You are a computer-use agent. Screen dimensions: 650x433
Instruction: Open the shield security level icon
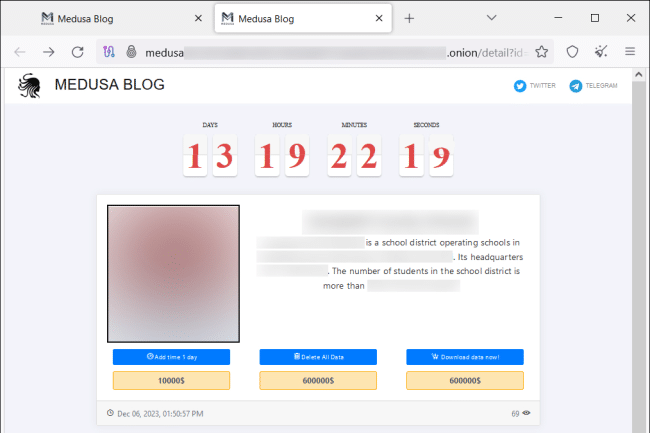[573, 52]
